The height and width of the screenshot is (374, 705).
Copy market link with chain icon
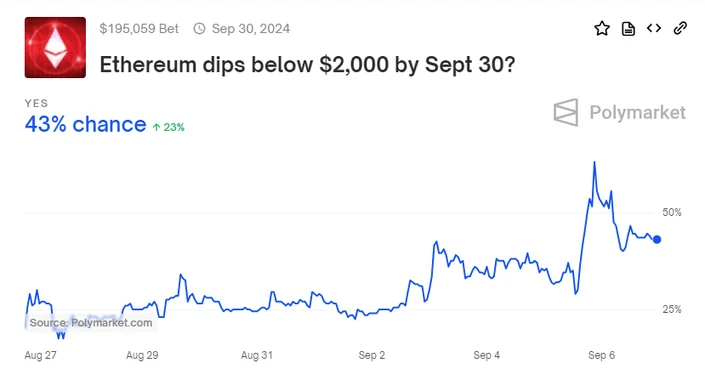pyautogui.click(x=680, y=28)
